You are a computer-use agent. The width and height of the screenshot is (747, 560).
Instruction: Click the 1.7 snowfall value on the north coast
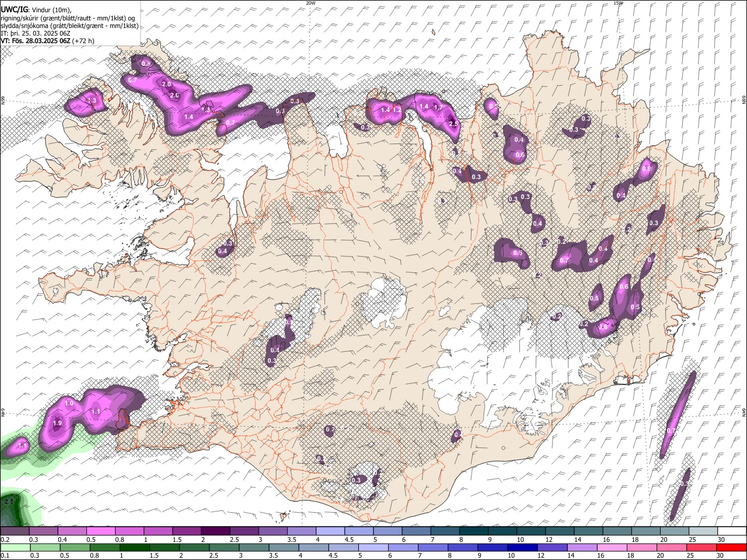tap(438, 108)
